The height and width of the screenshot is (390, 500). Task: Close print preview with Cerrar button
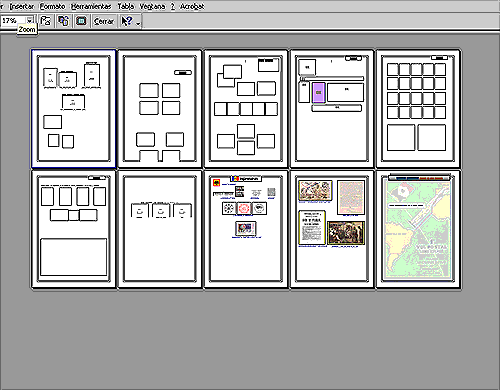click(x=104, y=21)
